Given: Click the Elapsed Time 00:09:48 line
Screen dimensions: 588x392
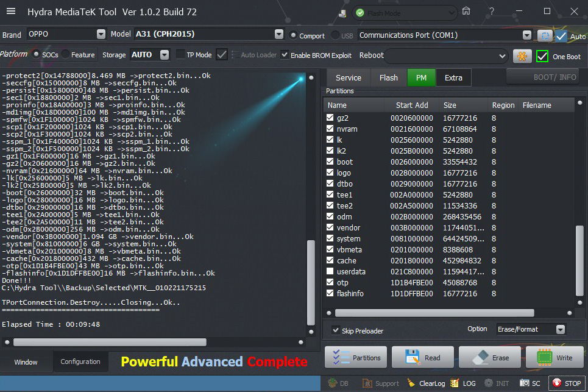Looking at the screenshot, I should [x=51, y=324].
